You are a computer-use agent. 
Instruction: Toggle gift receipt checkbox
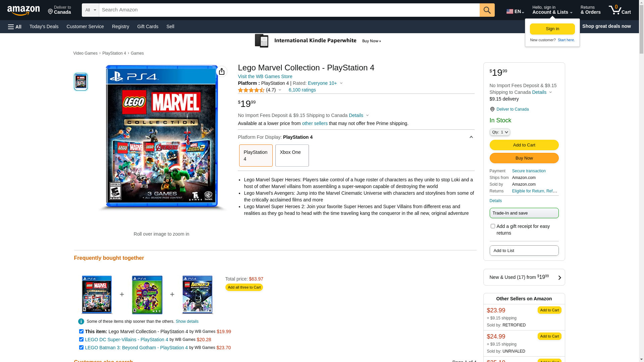click(x=493, y=226)
